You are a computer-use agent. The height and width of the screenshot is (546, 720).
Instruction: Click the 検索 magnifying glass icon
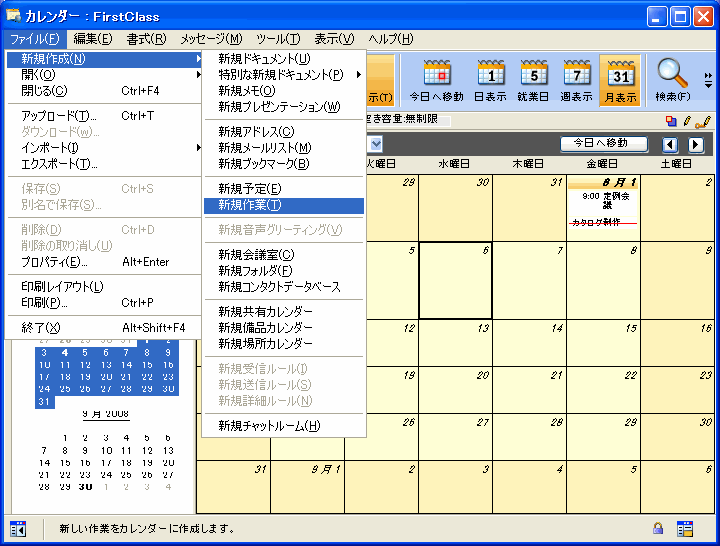(672, 80)
